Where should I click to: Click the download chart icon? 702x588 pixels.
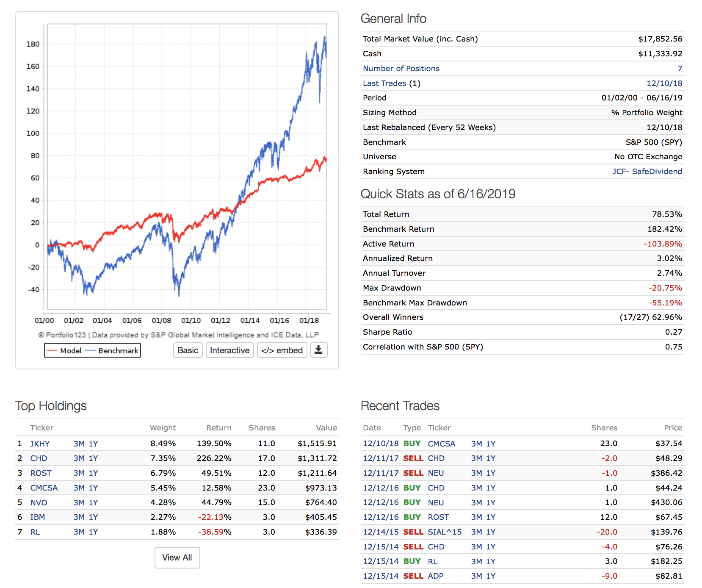(x=319, y=350)
